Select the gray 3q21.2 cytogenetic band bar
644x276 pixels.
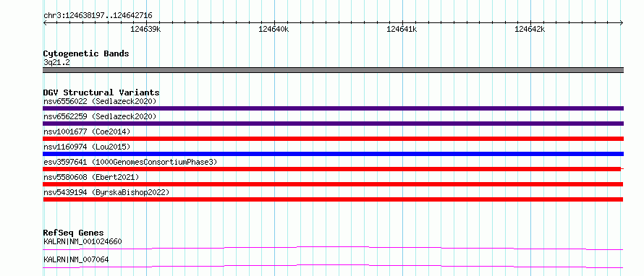333,70
